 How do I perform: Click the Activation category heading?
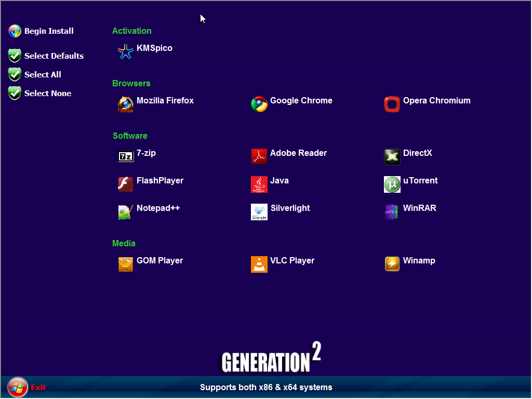click(x=131, y=31)
